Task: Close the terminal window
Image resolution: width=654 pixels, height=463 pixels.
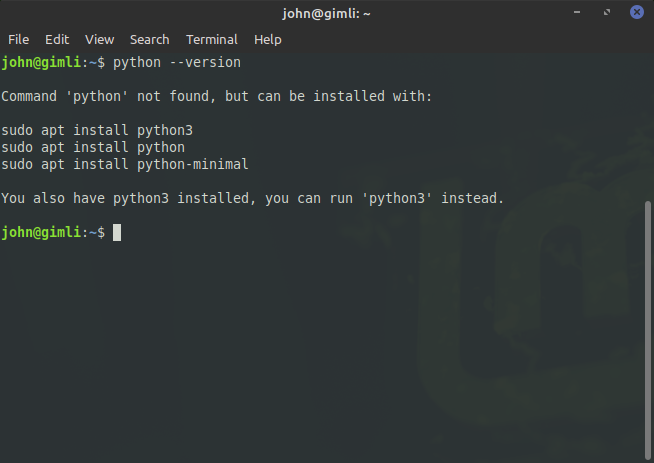Action: tap(636, 12)
